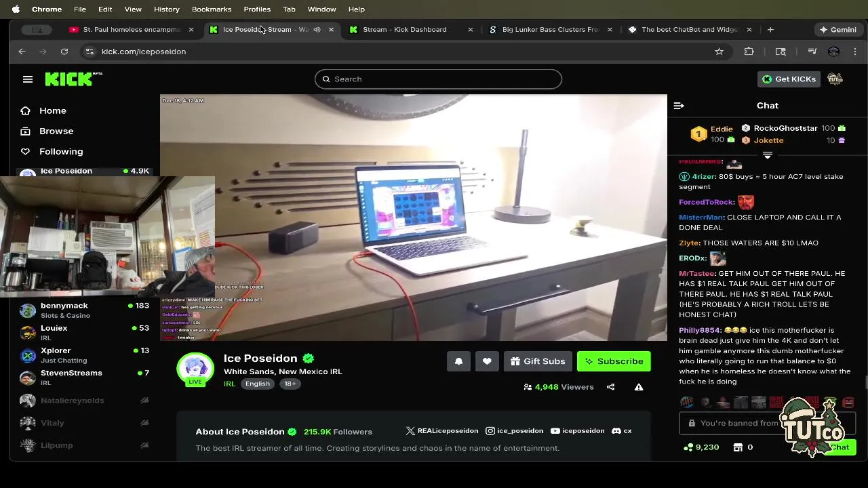Expand the chat leaderboard chevron
This screenshot has height=488, width=868.
(768, 155)
